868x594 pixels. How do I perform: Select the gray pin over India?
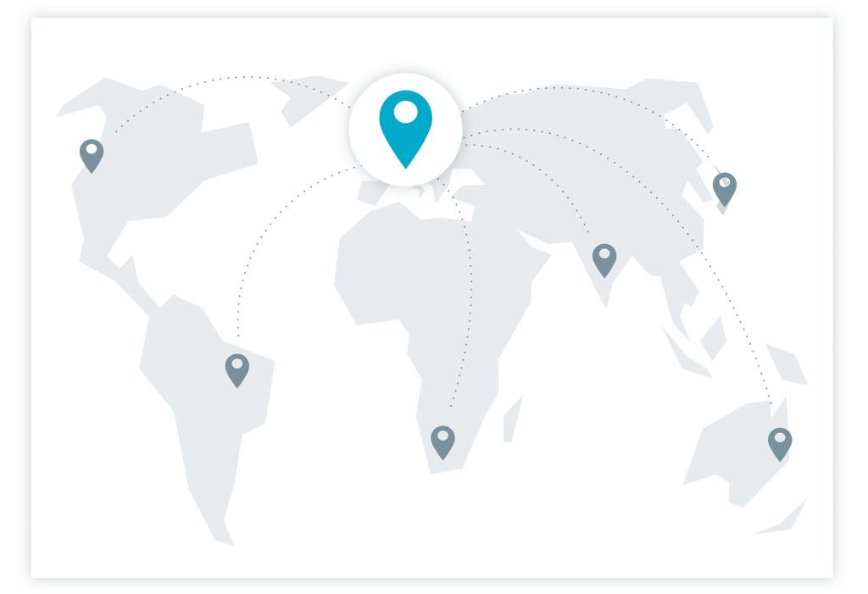604,257
